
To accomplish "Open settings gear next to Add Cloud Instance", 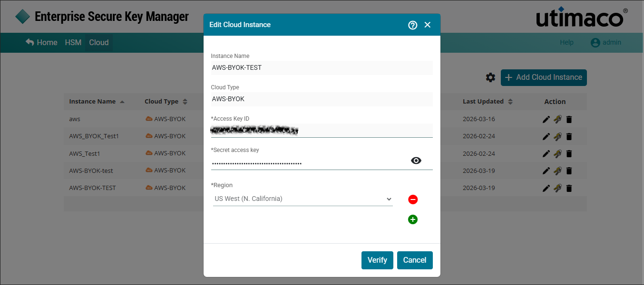I will pyautogui.click(x=490, y=77).
